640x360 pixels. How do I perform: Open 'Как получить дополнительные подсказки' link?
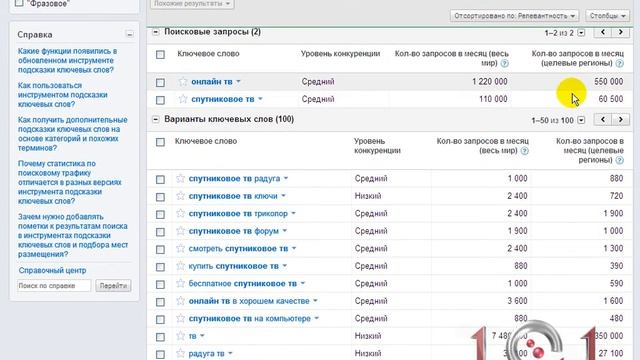(73, 134)
